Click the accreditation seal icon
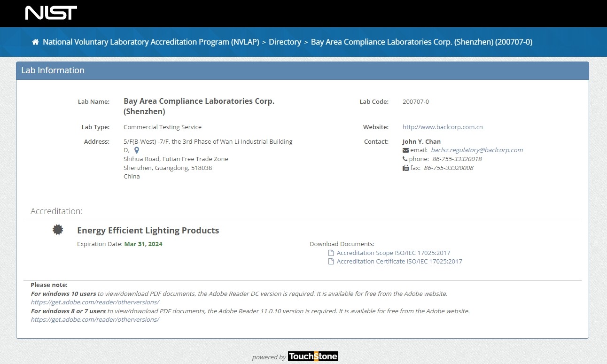The width and height of the screenshot is (607, 364). point(58,230)
